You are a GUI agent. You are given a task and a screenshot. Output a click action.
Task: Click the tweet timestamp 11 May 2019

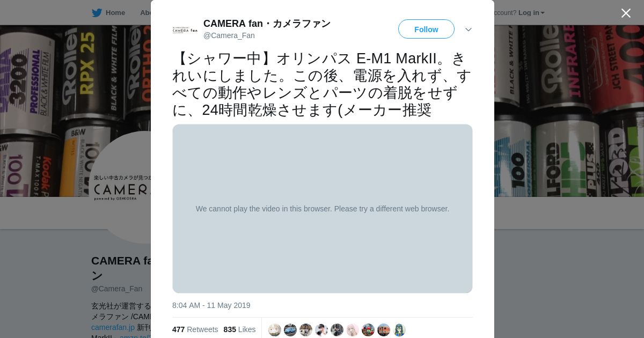click(211, 305)
